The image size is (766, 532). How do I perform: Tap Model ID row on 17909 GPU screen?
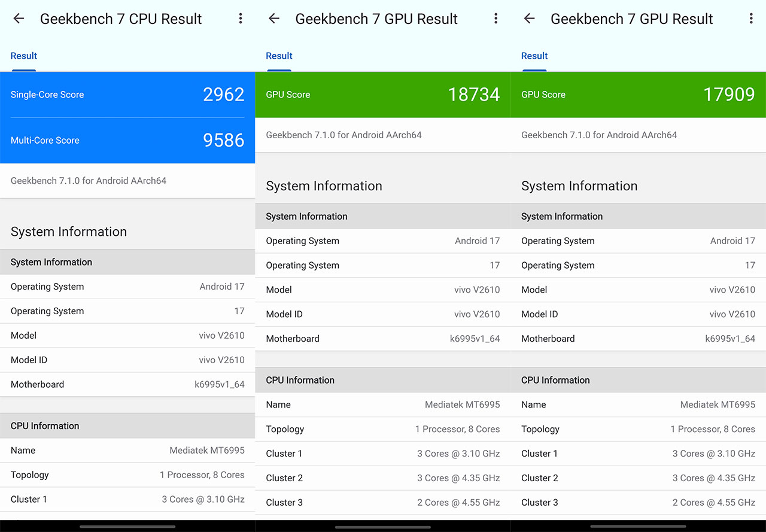tap(638, 314)
